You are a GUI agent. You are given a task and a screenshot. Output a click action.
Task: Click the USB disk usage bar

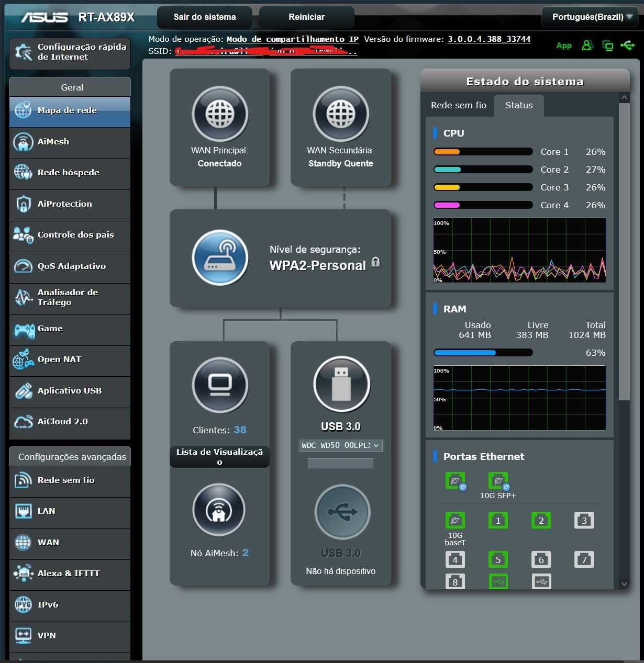340,463
